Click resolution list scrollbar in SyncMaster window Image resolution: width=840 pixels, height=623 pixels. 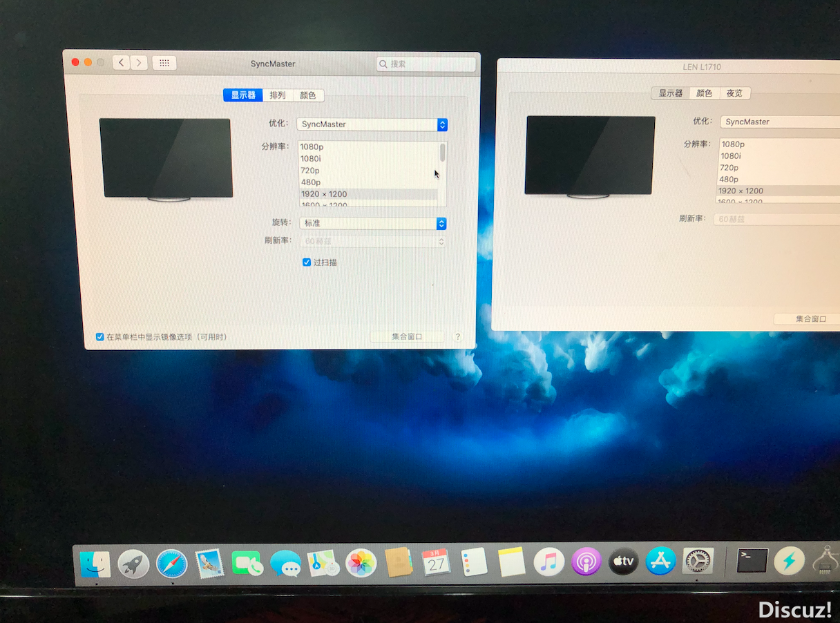(x=443, y=152)
